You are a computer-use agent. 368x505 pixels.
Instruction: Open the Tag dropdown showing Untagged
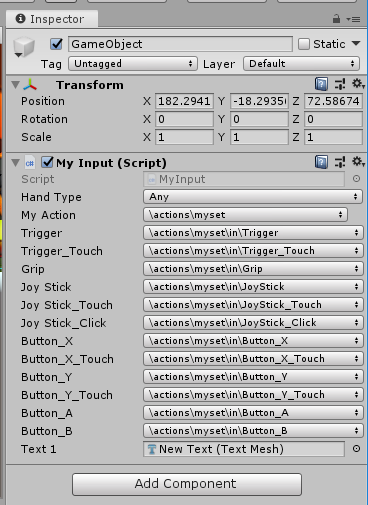tap(133, 64)
